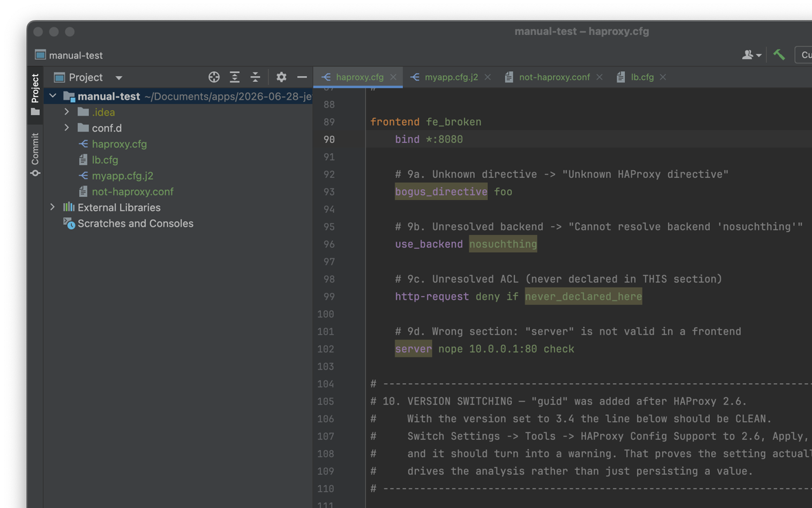Open the Project view dropdown arrow

(119, 77)
